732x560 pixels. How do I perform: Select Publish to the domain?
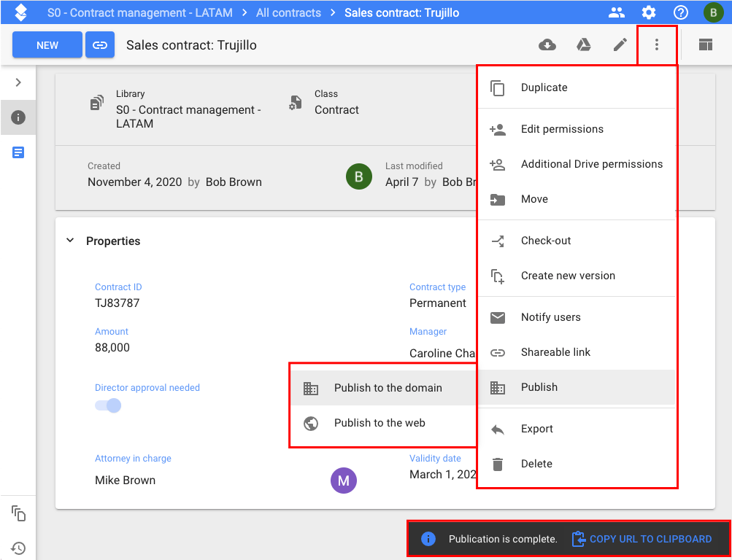coord(388,388)
